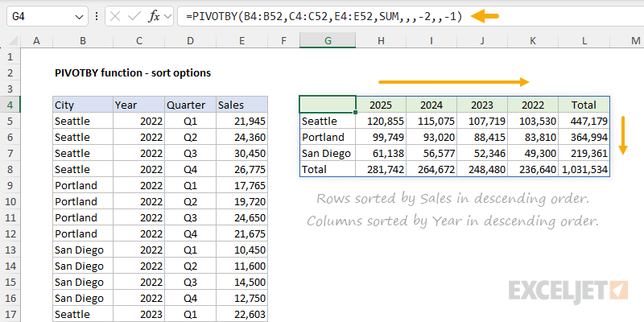Click pivot column header 2022
This screenshot has height=322, width=644.
point(533,105)
